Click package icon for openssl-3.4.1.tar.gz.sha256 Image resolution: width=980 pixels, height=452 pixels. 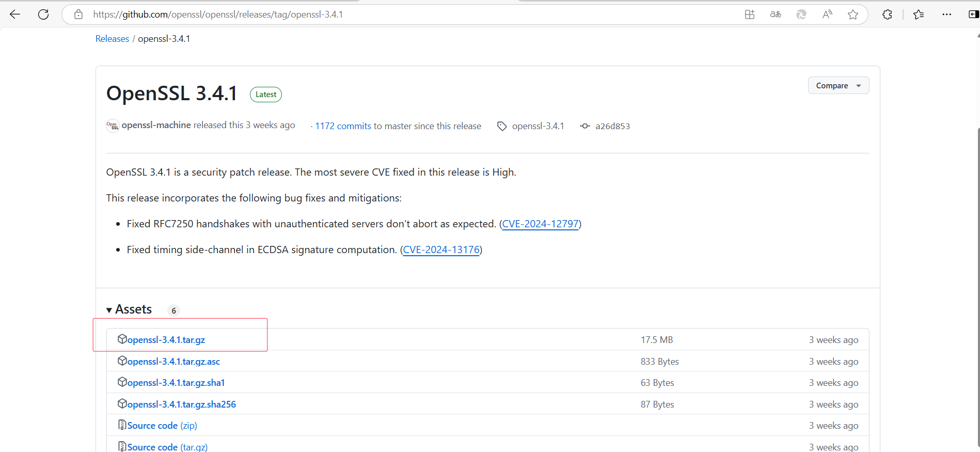122,403
